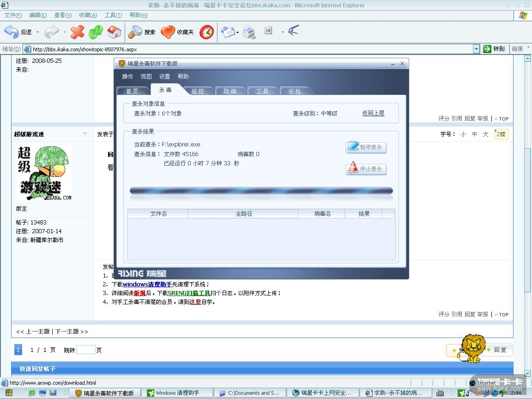Sort results by 结果 column

pos(363,214)
